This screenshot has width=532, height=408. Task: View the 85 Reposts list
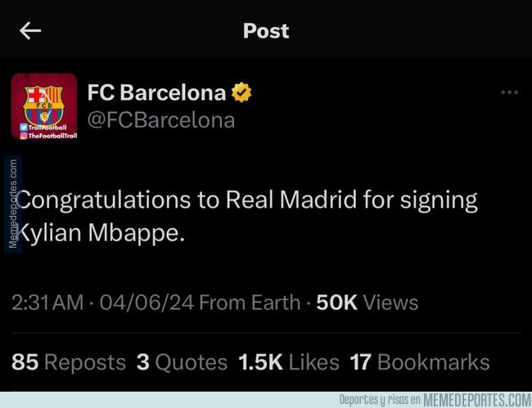click(x=69, y=362)
